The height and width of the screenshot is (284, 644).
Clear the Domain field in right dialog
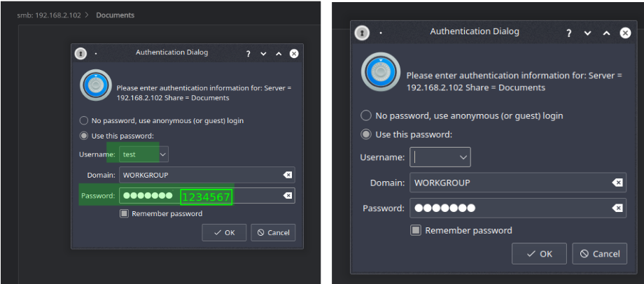[617, 183]
